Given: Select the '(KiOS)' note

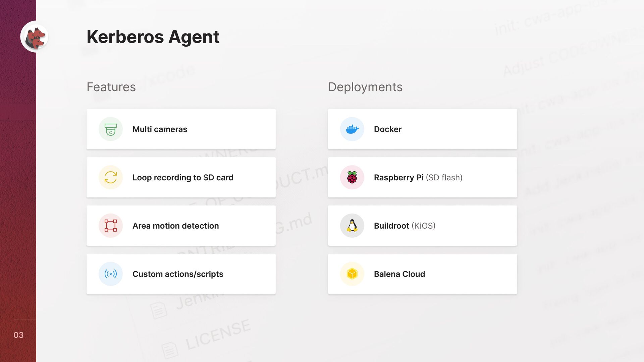Looking at the screenshot, I should coord(423,226).
